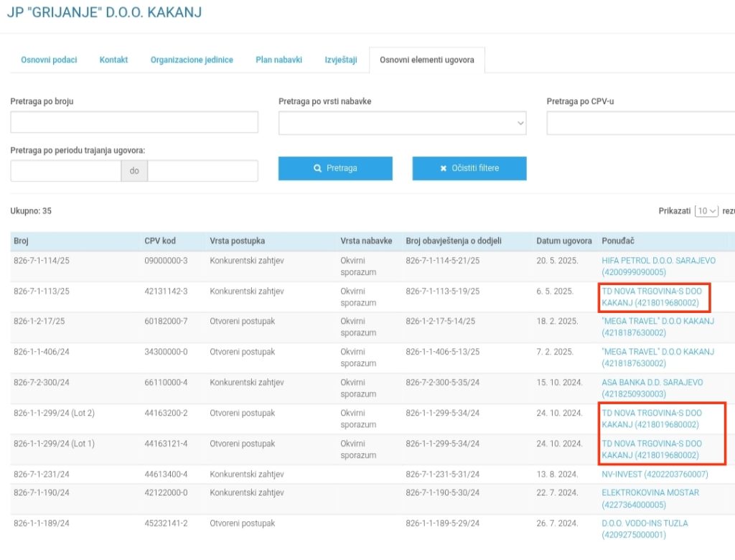This screenshot has height=560, width=735.
Task: Click the Očistiti filtere button
Action: click(469, 168)
